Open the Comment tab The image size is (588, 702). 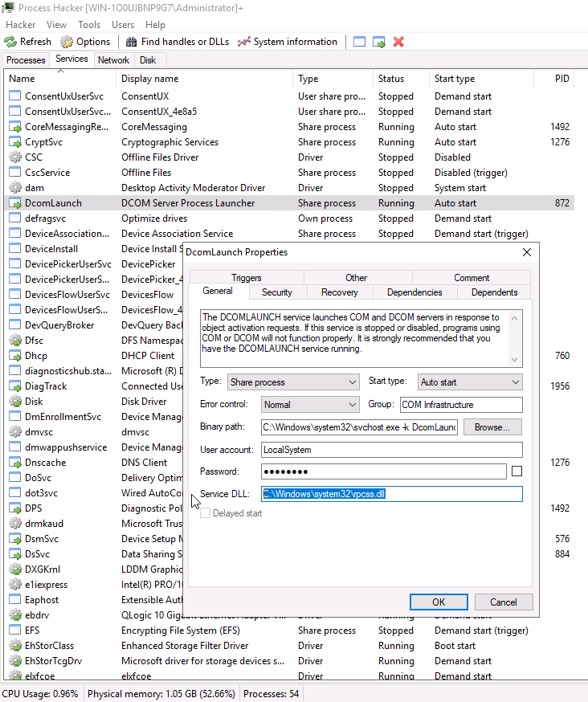click(x=472, y=278)
